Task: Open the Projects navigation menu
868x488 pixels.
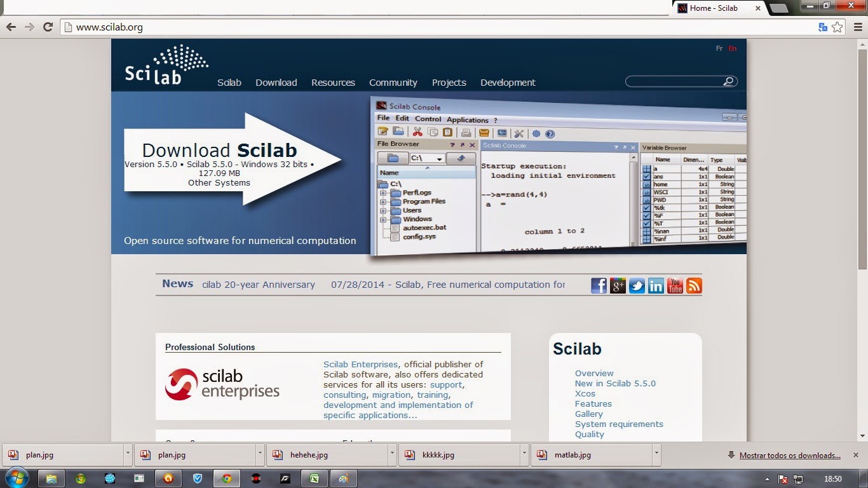Action: 449,83
